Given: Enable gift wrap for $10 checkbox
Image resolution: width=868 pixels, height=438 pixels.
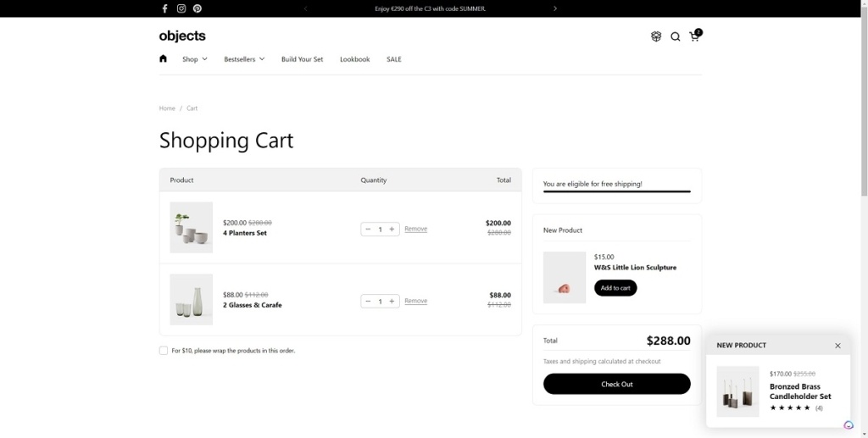Looking at the screenshot, I should 164,351.
